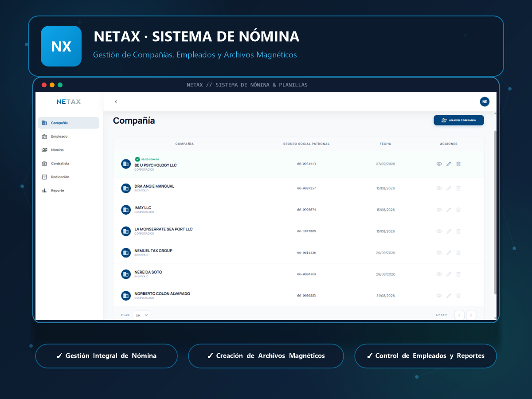The height and width of the screenshot is (399, 532).
Task: View details of BE U PSYCHOLOGY LLC
Action: point(439,164)
